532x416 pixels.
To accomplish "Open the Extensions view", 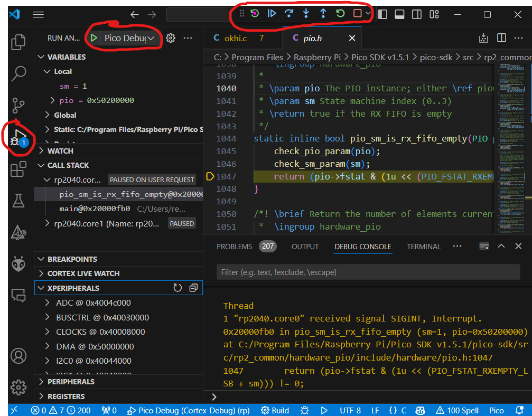I will coord(18,169).
